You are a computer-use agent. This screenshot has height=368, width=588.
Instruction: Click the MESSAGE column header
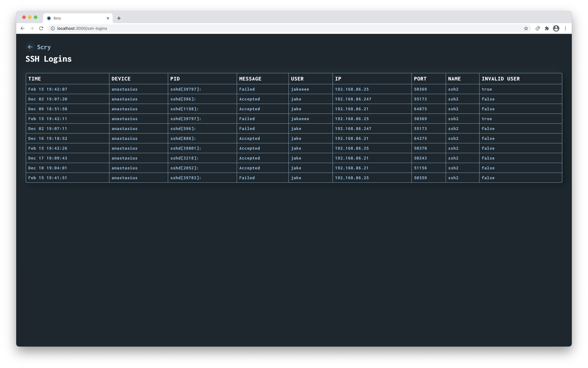(x=250, y=79)
